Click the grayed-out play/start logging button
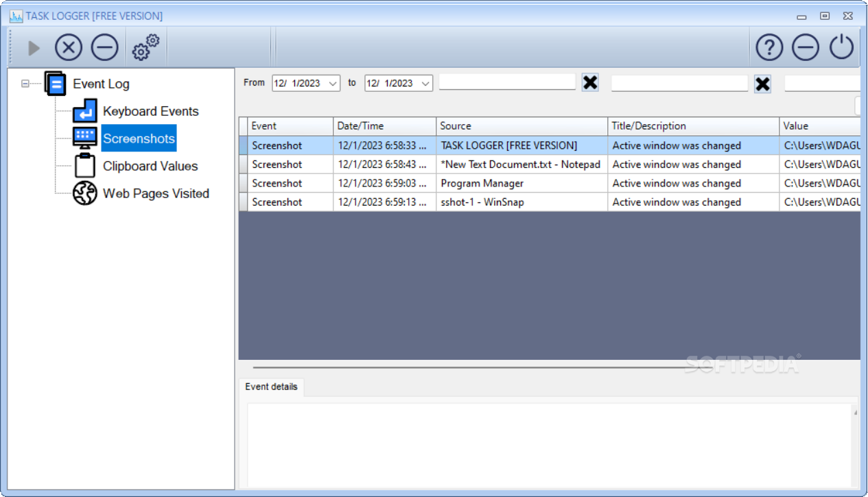 [x=34, y=48]
